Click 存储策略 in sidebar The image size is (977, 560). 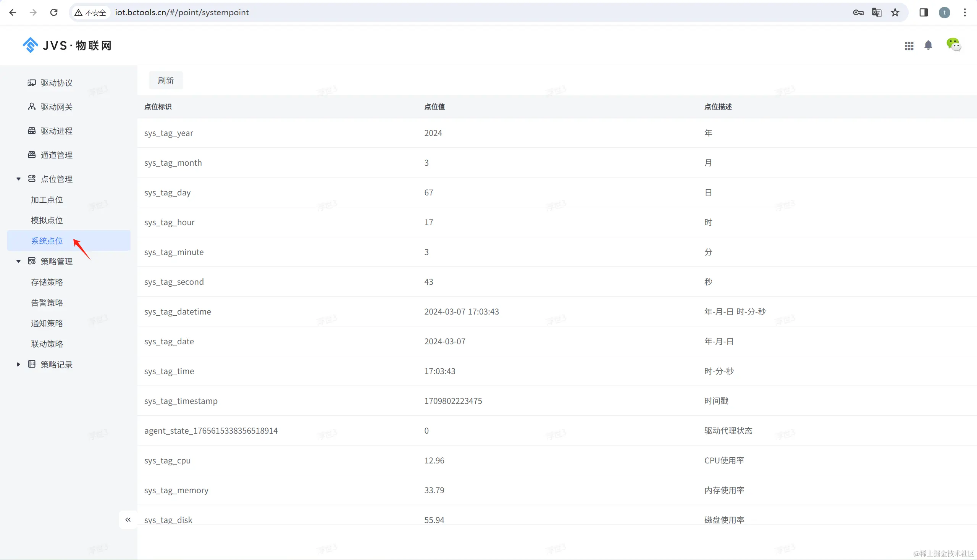(47, 282)
